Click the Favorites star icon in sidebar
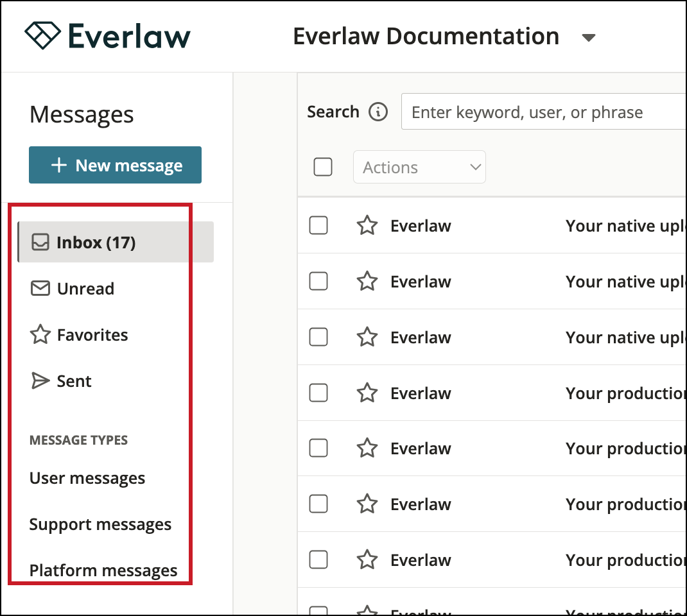Image resolution: width=687 pixels, height=616 pixels. click(x=40, y=334)
